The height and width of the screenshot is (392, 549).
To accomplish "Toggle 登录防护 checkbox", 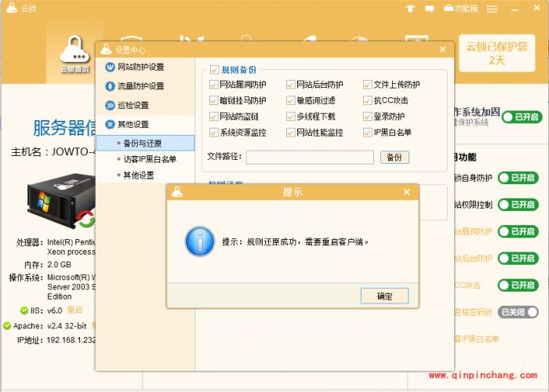I will [367, 116].
